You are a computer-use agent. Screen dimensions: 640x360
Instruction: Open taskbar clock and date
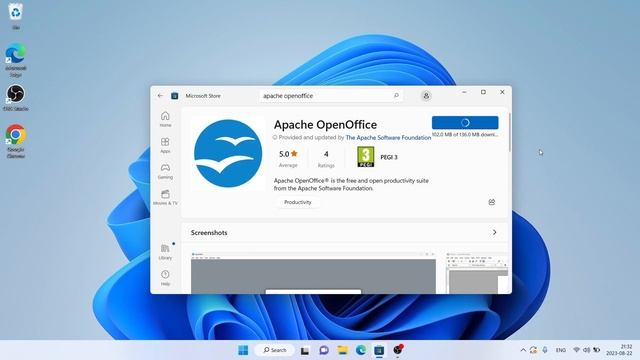click(620, 350)
